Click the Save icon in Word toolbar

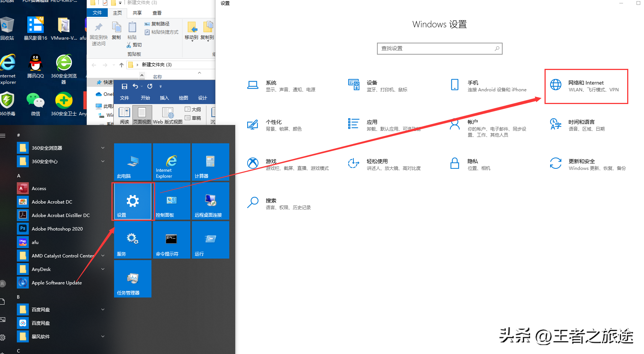pyautogui.click(x=125, y=86)
